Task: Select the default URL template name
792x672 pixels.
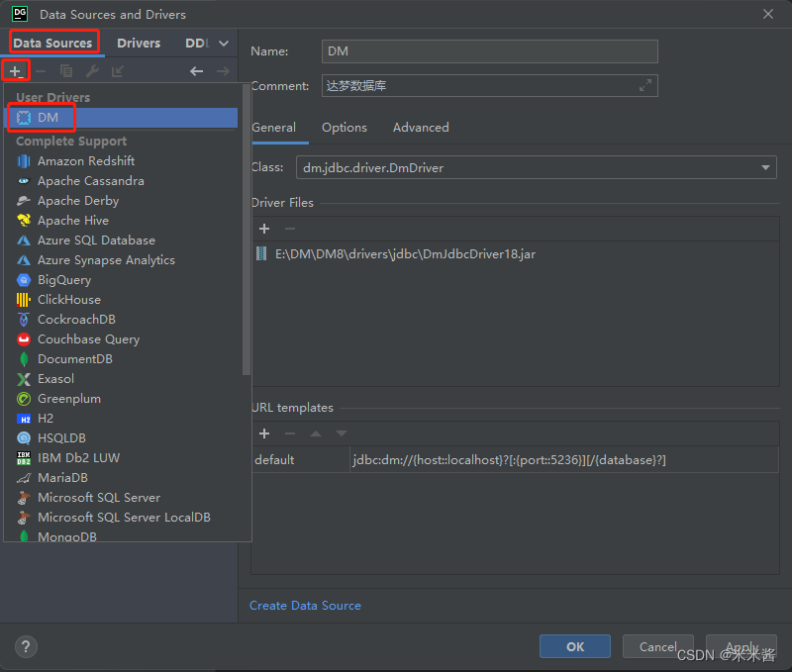Action: click(274, 460)
